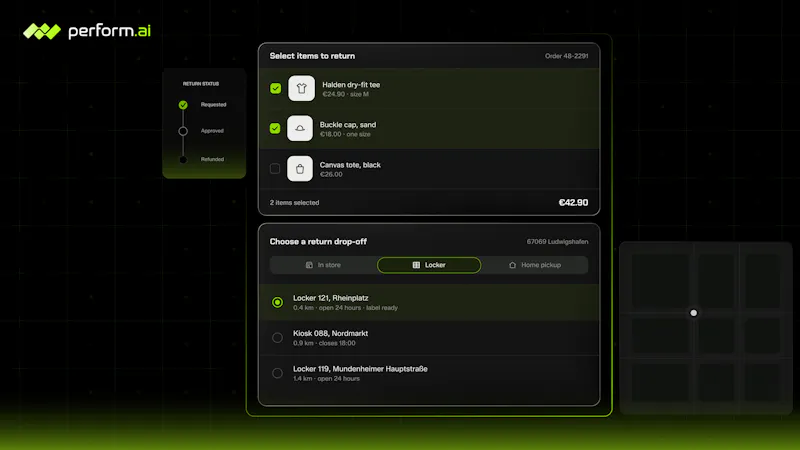Screen dimensions: 800x450
Task: Click the '67069 Ludwigshafen' text
Action: coord(557,242)
